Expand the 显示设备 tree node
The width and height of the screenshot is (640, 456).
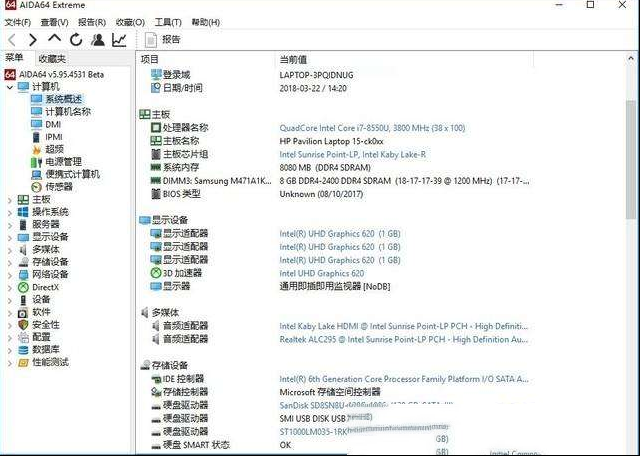(10, 238)
